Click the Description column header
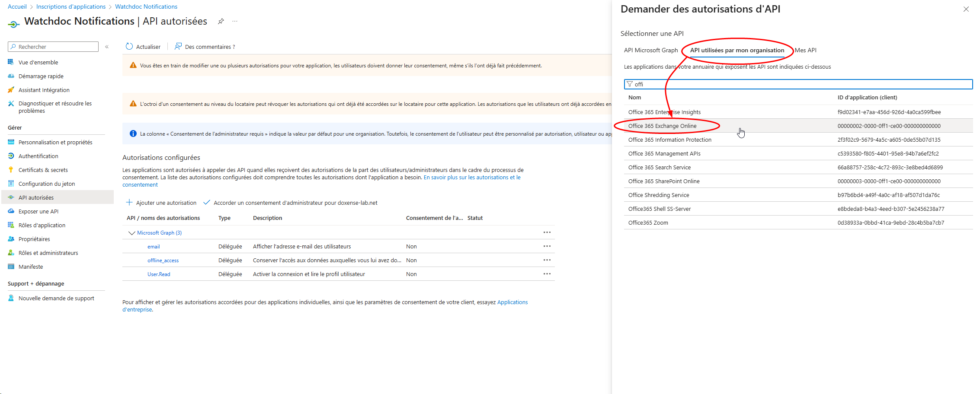The width and height of the screenshot is (980, 394). (267, 218)
